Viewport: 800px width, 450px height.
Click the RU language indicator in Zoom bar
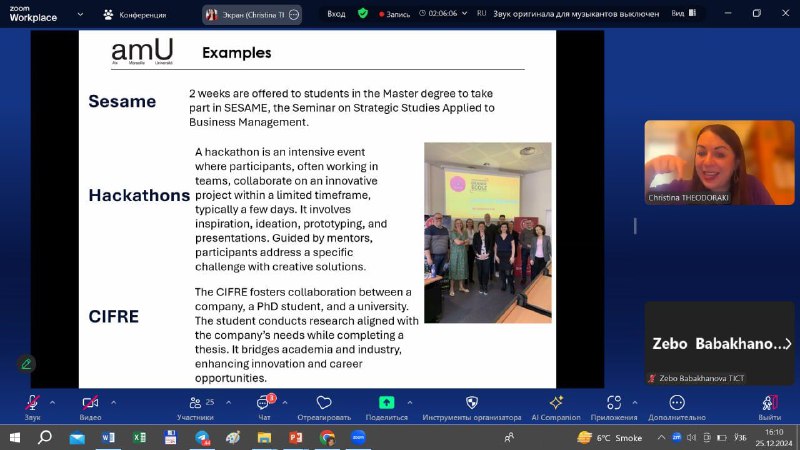[481, 13]
